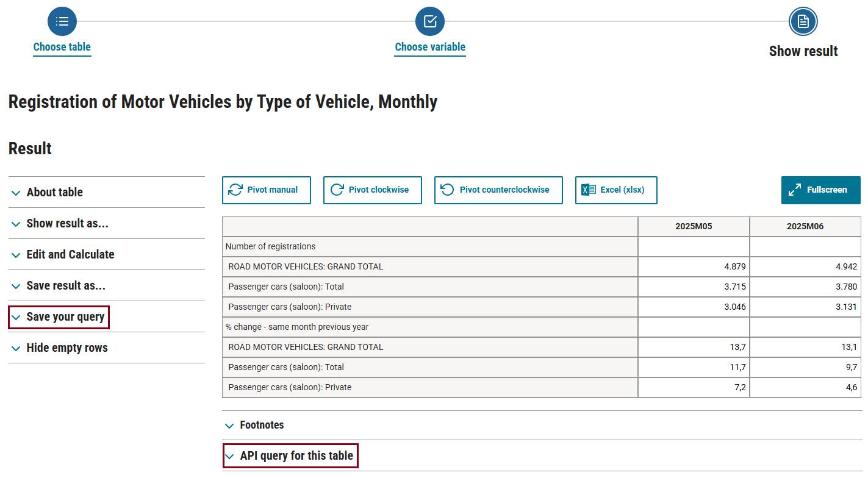Click the value 4.942

[x=846, y=266]
